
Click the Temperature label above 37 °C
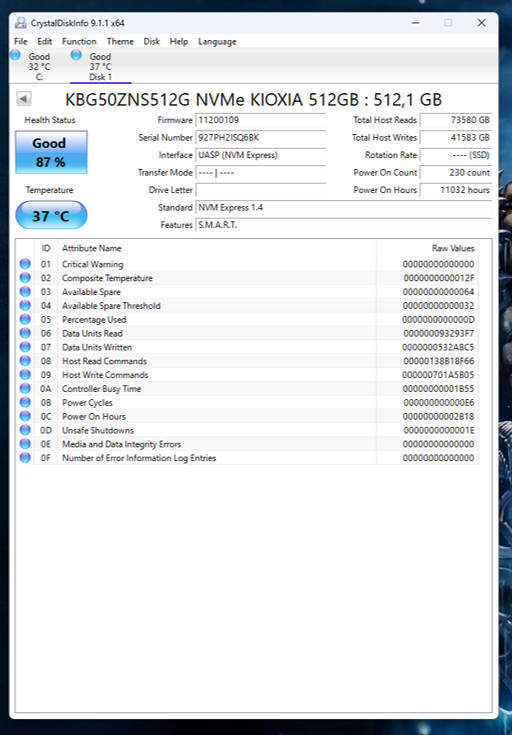(49, 190)
